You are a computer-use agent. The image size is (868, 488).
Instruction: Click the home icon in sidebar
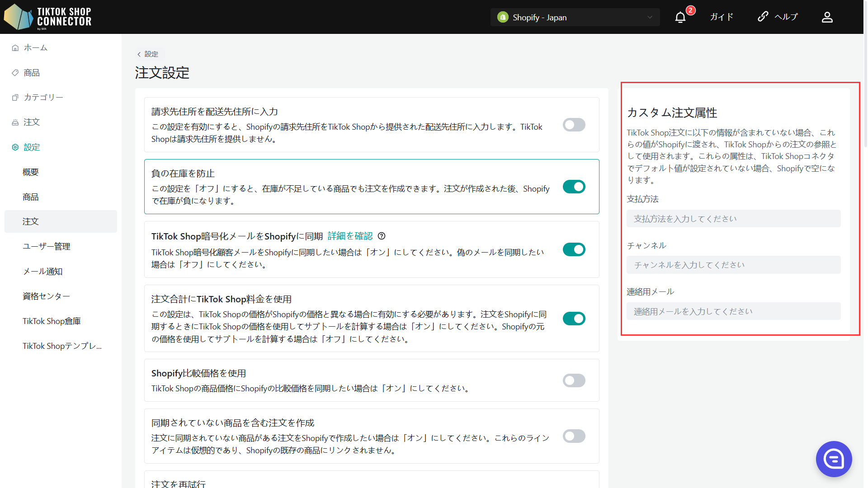[x=15, y=48]
